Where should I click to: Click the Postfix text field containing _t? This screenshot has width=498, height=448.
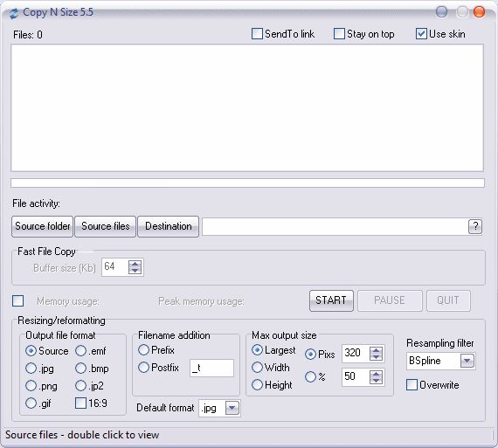(x=211, y=368)
